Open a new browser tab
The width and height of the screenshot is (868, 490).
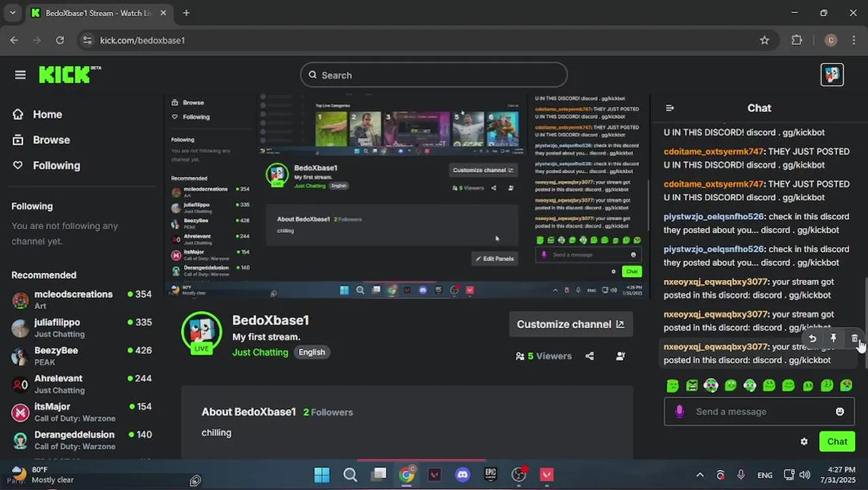pyautogui.click(x=186, y=13)
